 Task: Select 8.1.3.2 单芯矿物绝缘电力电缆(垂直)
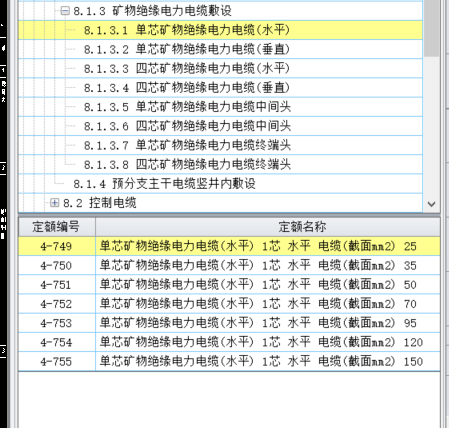click(187, 50)
